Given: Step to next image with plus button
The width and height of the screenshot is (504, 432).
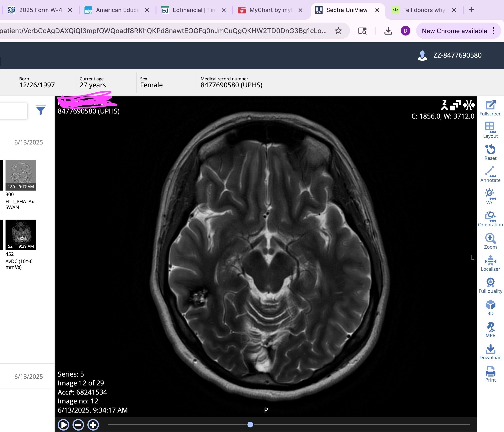Looking at the screenshot, I should tap(93, 425).
